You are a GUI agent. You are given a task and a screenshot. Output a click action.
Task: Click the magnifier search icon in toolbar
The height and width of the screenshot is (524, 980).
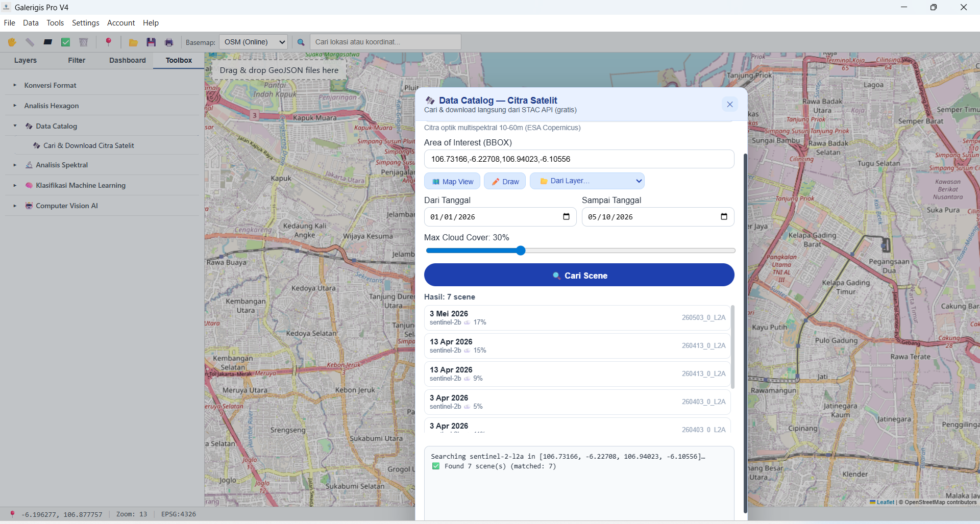coord(301,42)
